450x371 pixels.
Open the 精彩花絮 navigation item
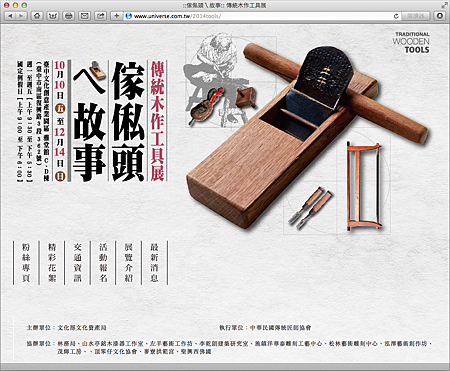click(x=52, y=263)
